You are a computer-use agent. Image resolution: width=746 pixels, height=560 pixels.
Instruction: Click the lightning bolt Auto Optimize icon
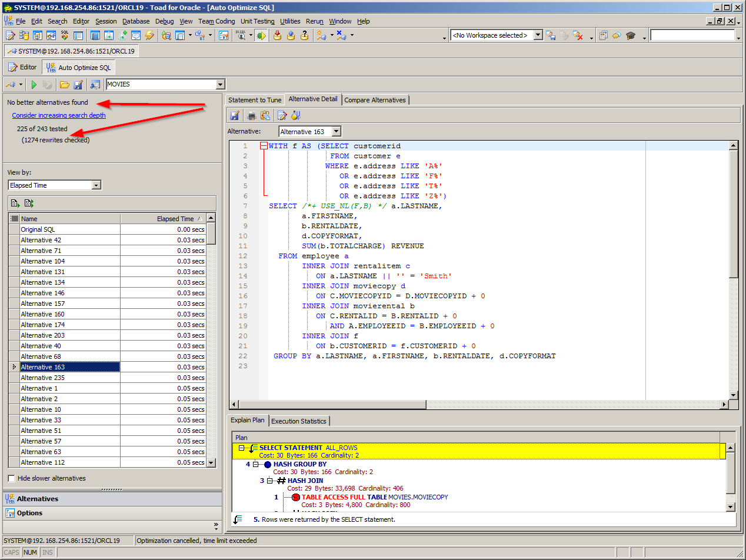pos(149,35)
